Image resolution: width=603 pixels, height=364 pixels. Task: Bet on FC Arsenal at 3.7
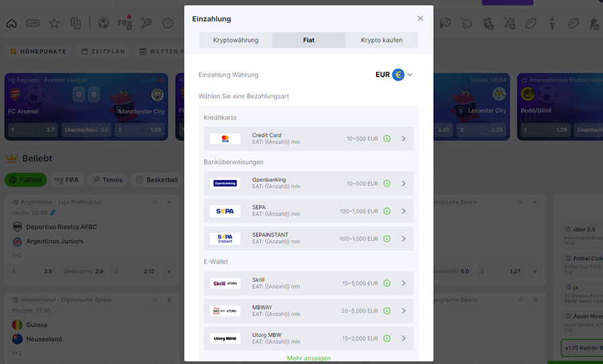coord(33,130)
